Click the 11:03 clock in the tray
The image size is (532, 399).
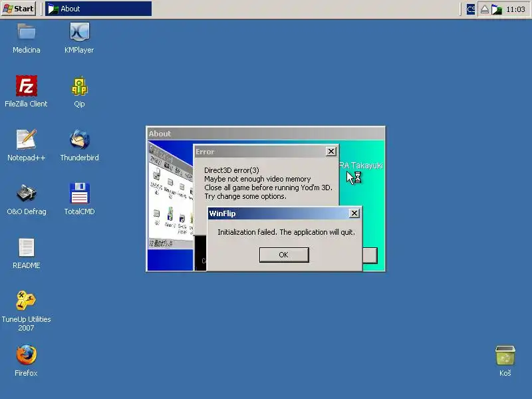[x=515, y=9]
